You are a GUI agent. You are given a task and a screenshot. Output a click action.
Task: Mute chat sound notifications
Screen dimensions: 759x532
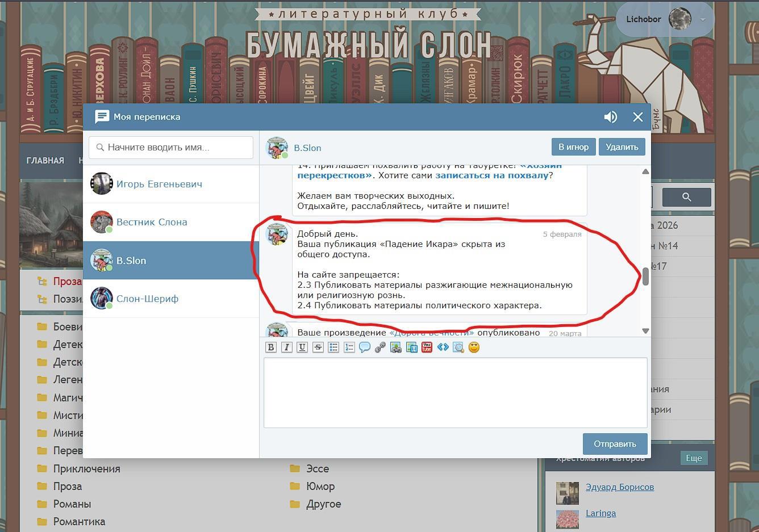click(610, 117)
